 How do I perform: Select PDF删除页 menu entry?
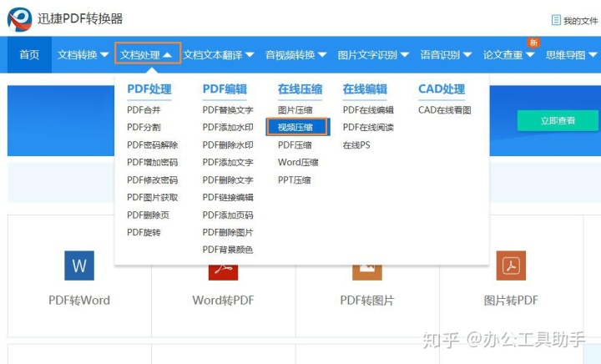[148, 215]
